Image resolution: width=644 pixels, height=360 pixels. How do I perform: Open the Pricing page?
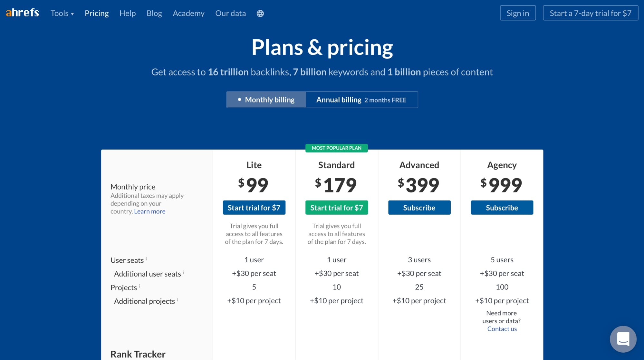point(97,13)
